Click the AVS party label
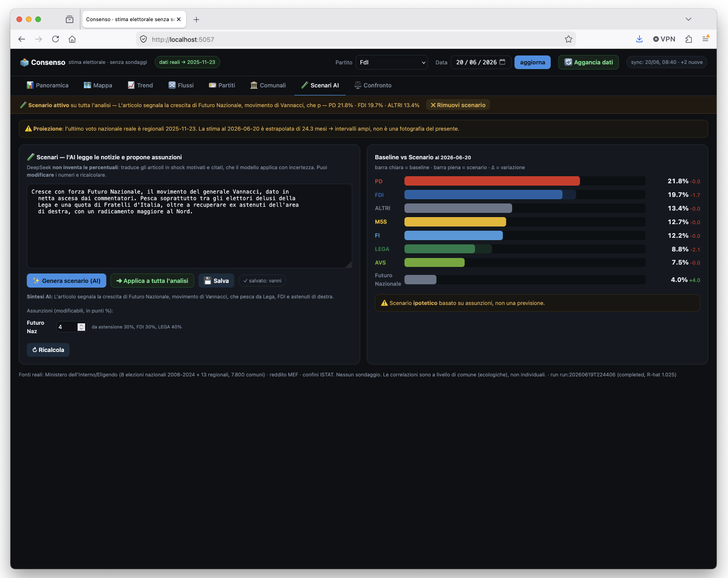Screen dimensions: 728x578 click(x=380, y=263)
